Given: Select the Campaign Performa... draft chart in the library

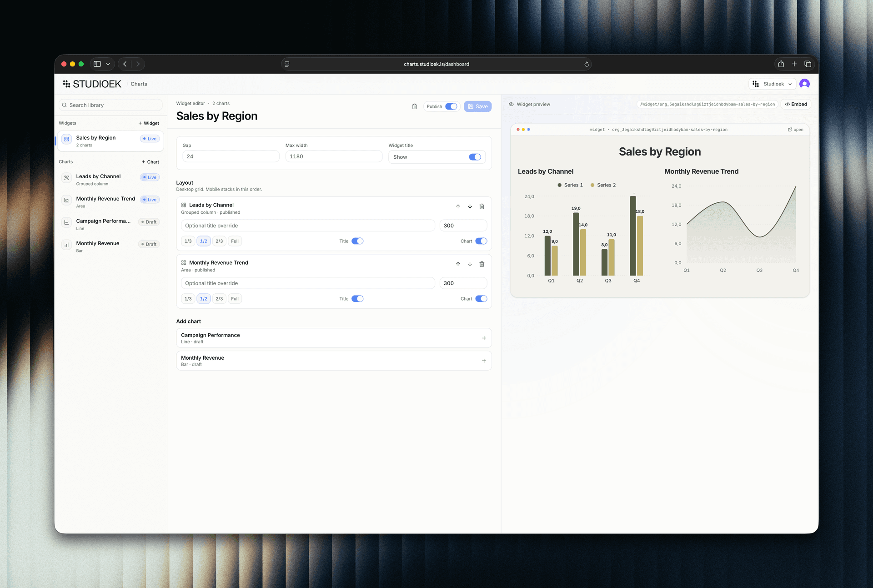Looking at the screenshot, I should pos(110,224).
